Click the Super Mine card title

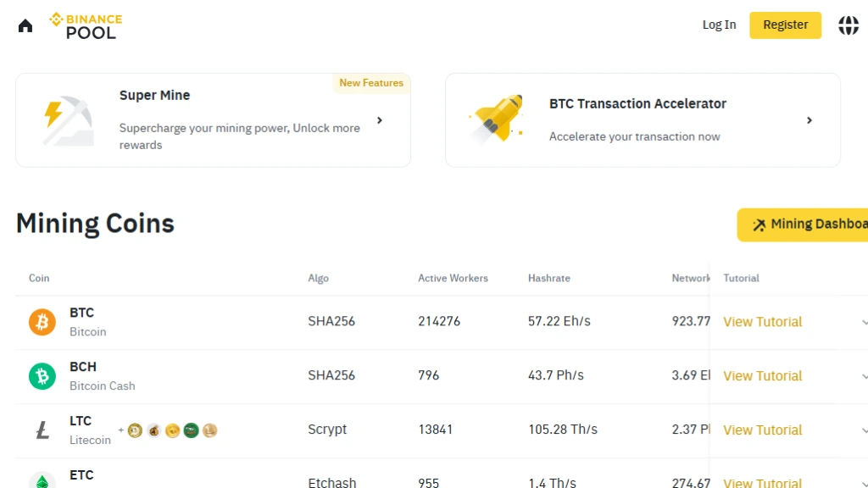pos(154,95)
